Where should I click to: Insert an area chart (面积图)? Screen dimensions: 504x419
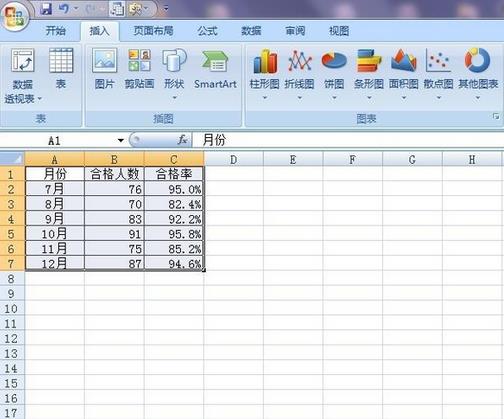403,74
